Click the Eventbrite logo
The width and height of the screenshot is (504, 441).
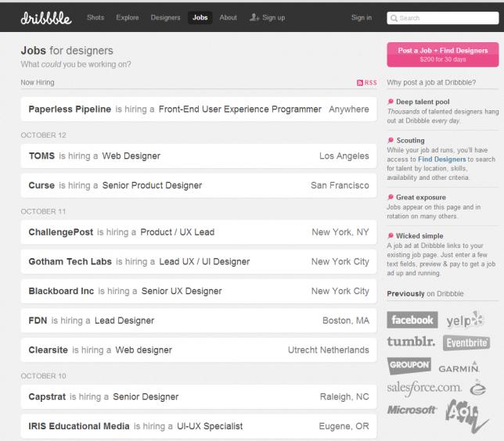pos(466,342)
